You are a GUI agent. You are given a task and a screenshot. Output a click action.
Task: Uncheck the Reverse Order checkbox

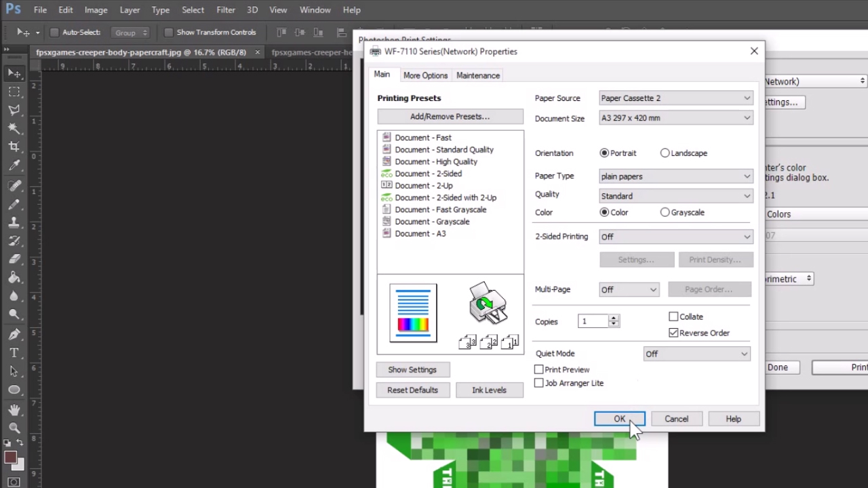click(x=673, y=333)
